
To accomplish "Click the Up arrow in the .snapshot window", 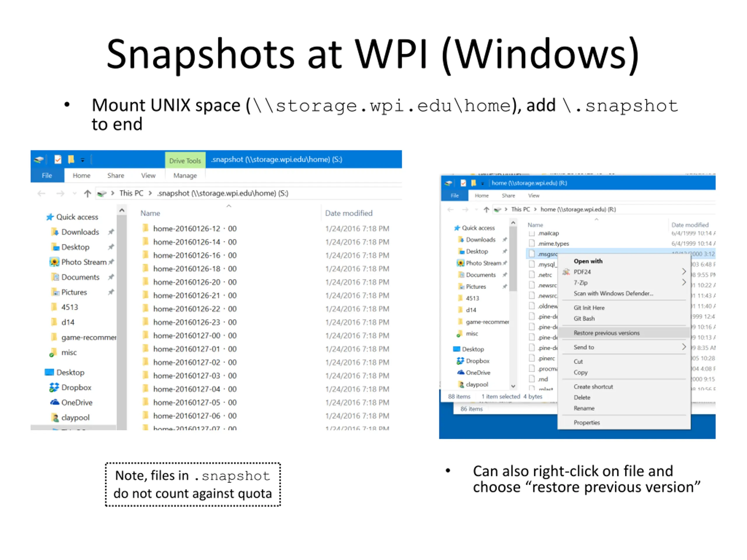I will tap(88, 193).
